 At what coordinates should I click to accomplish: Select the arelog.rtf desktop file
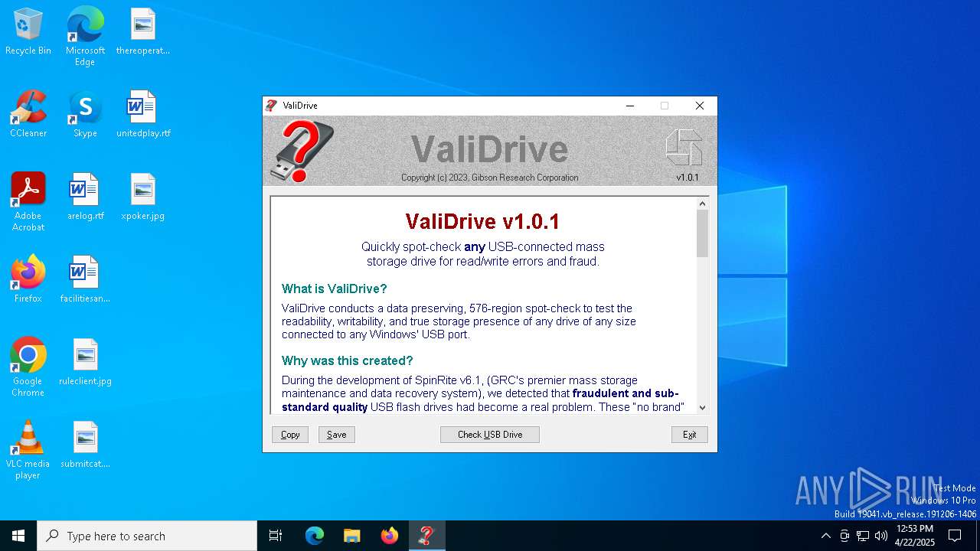tap(85, 197)
